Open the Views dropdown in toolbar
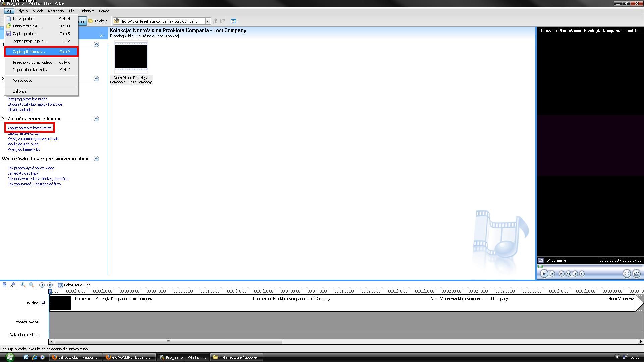644x362 pixels. pos(235,21)
